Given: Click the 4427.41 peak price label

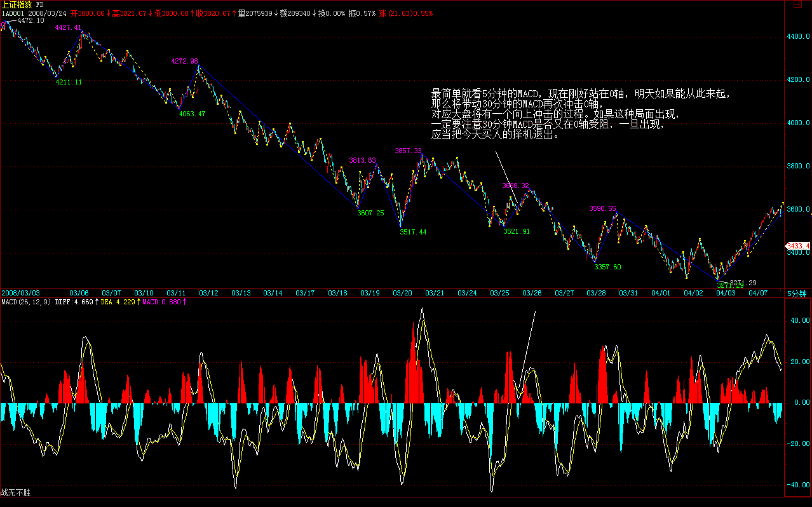Looking at the screenshot, I should [68, 28].
